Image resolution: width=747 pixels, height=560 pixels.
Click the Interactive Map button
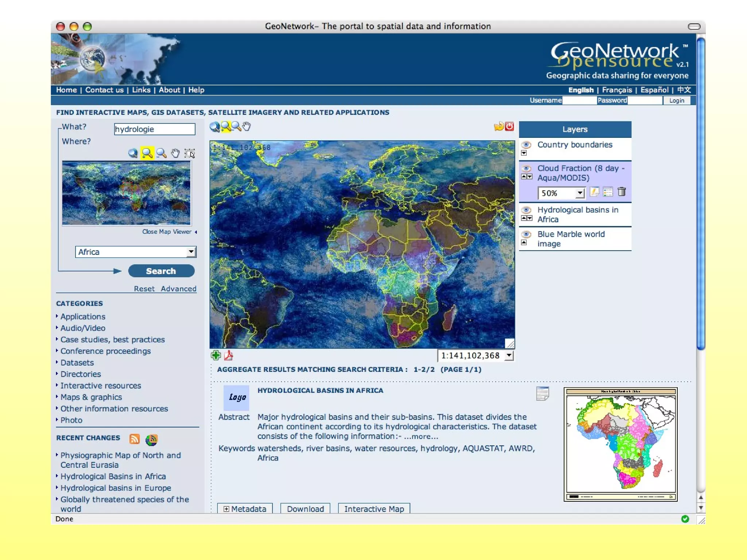point(374,509)
